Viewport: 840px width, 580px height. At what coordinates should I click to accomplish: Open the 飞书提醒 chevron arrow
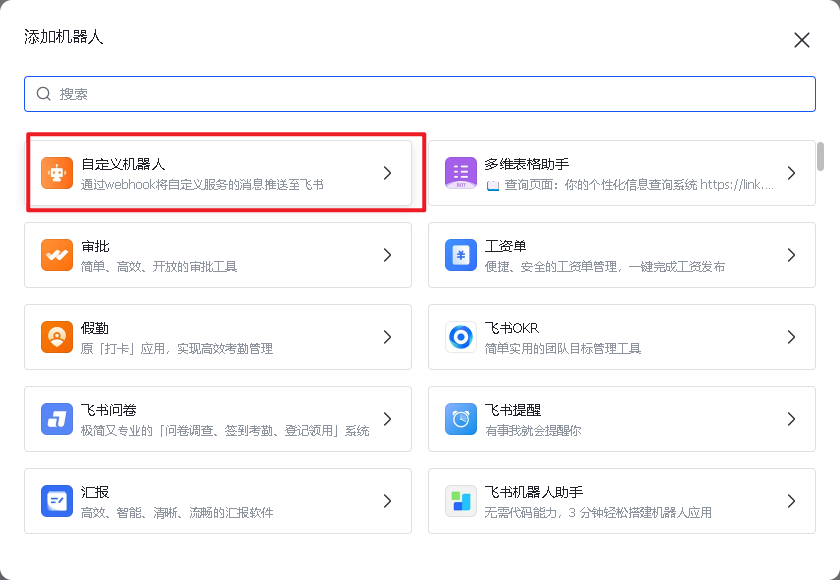tap(791, 419)
